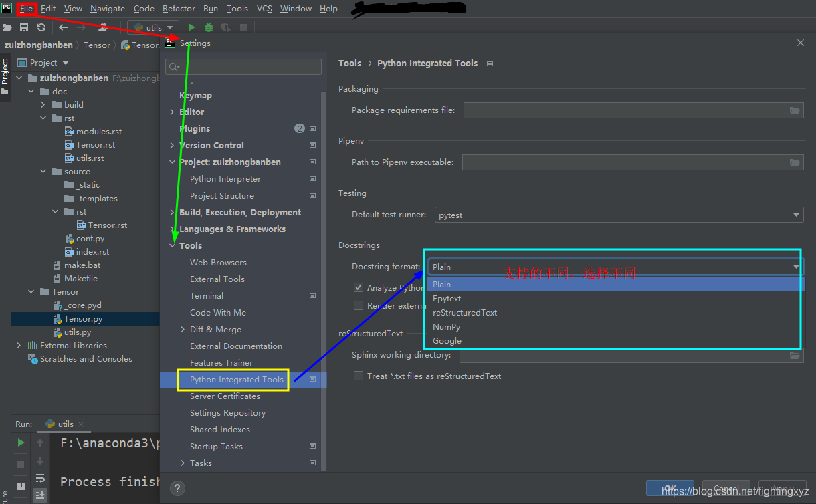Click the page icon beside Python Integrated Tools heading
Image resolution: width=816 pixels, height=504 pixels.
tap(490, 64)
